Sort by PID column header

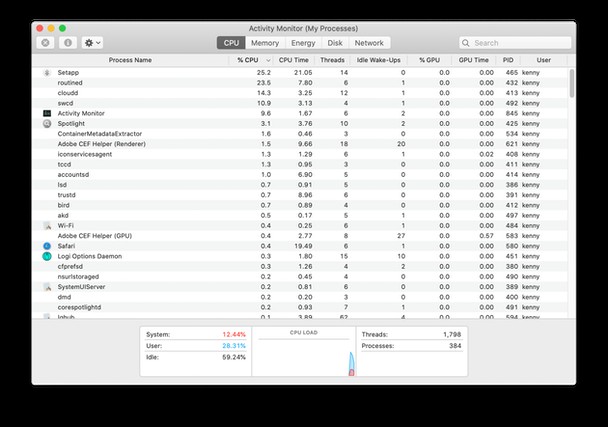click(508, 60)
